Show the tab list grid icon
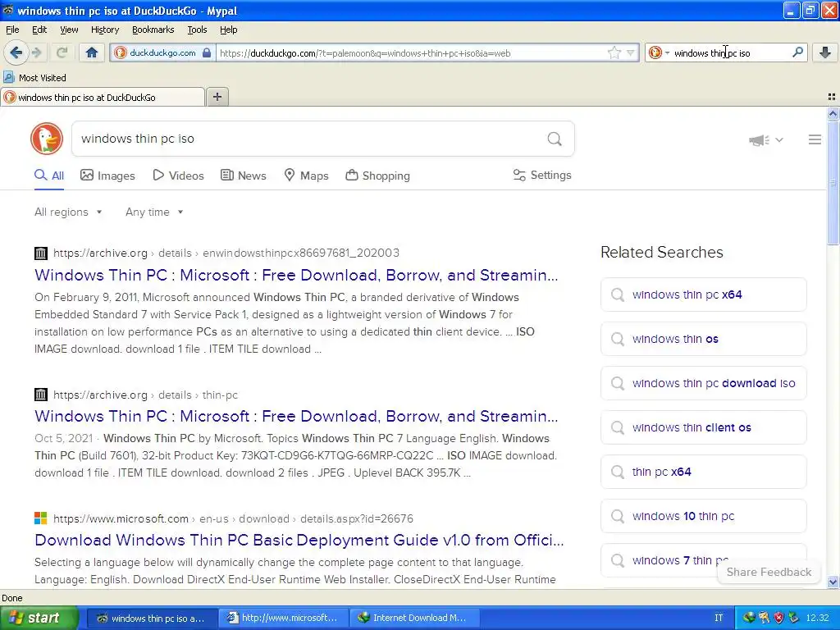 pyautogui.click(x=832, y=97)
